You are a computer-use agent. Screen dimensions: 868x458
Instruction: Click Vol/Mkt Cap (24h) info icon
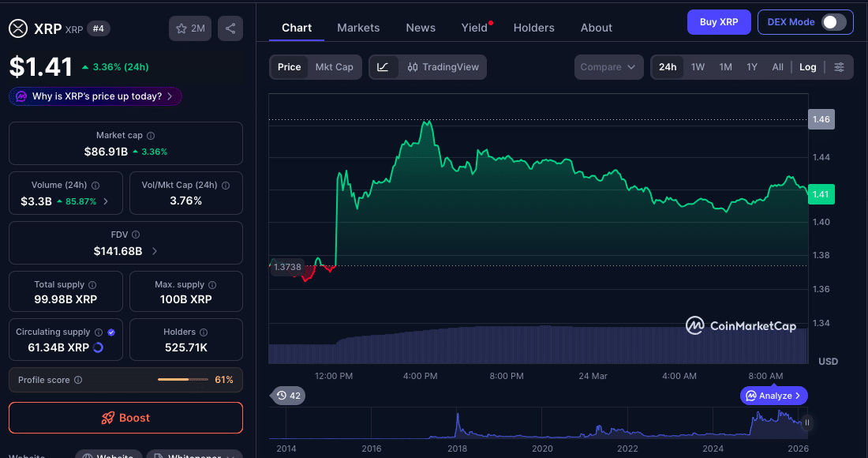226,186
